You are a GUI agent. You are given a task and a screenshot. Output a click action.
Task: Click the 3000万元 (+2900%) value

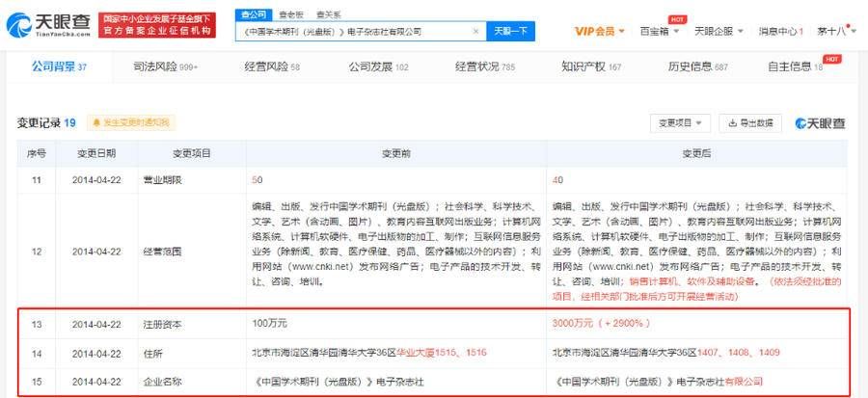601,324
